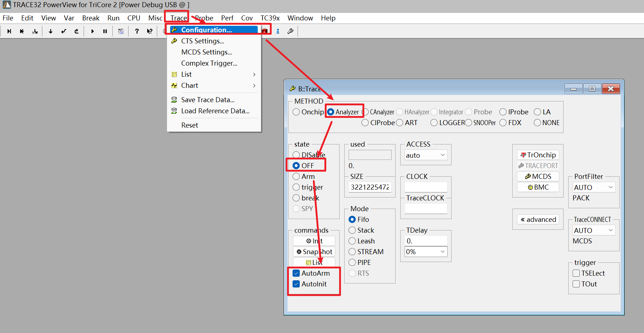
Task: Click the TRACE32 app icon in the title bar
Action: click(6, 5)
